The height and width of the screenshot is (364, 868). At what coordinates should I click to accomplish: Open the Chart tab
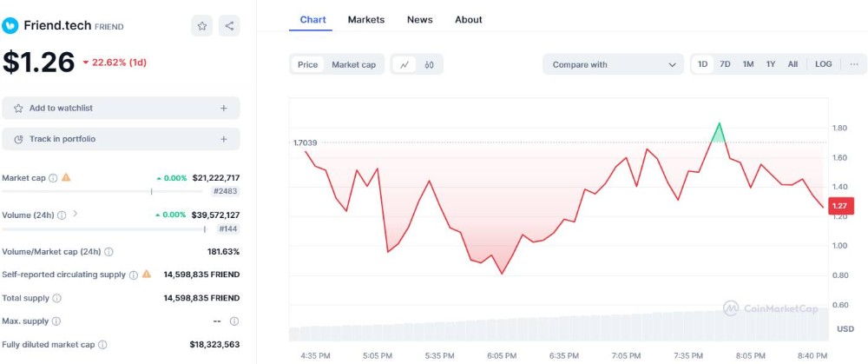coord(312,19)
